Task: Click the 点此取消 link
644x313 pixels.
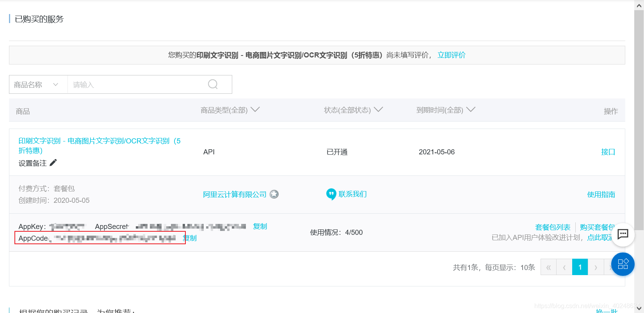Action: 600,238
